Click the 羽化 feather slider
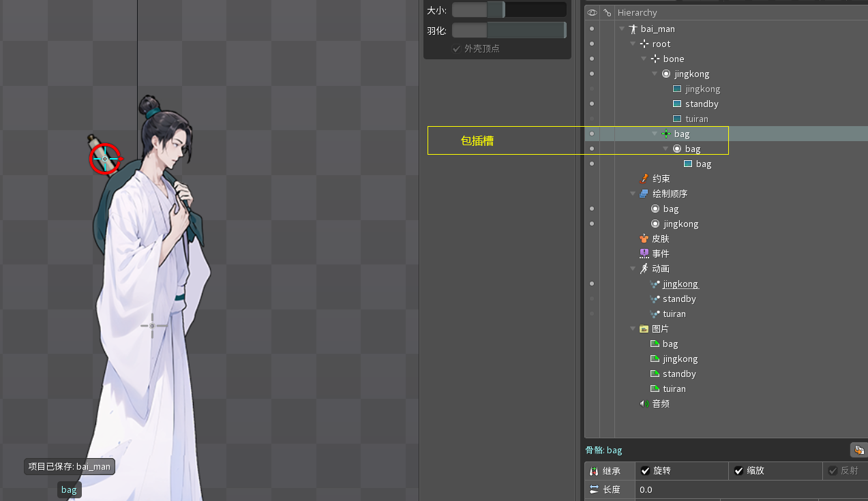The height and width of the screenshot is (501, 868). [x=509, y=30]
